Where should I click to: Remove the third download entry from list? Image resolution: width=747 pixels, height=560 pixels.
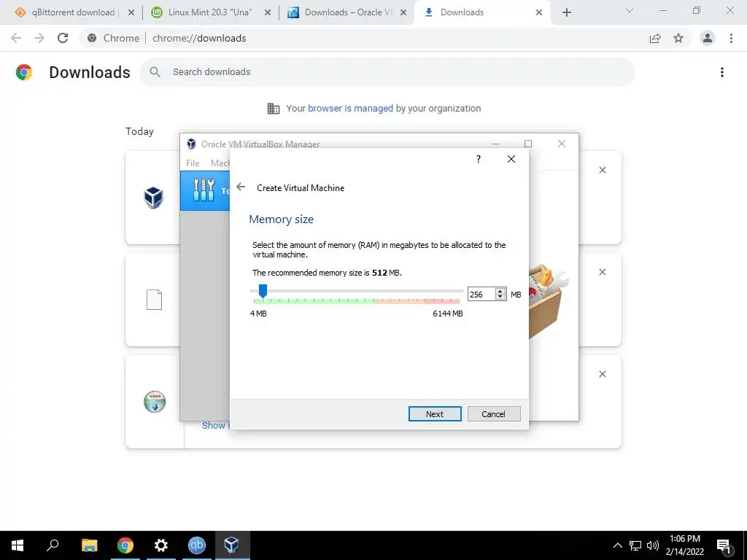click(x=602, y=374)
